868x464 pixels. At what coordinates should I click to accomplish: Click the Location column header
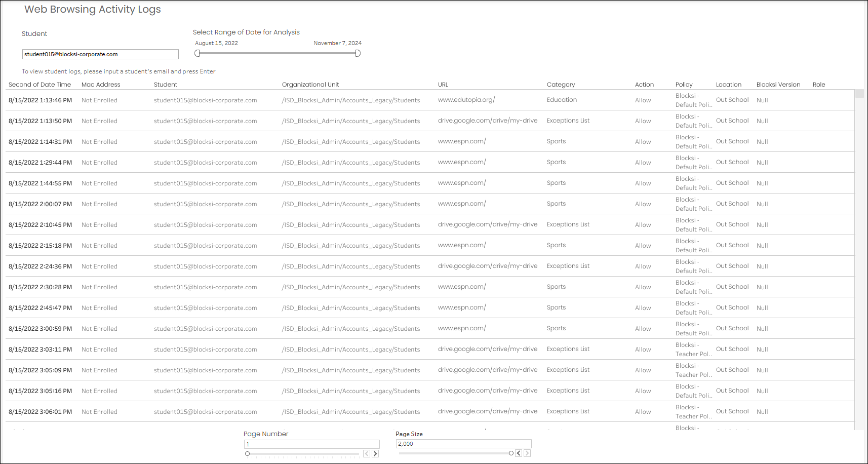(x=728, y=85)
